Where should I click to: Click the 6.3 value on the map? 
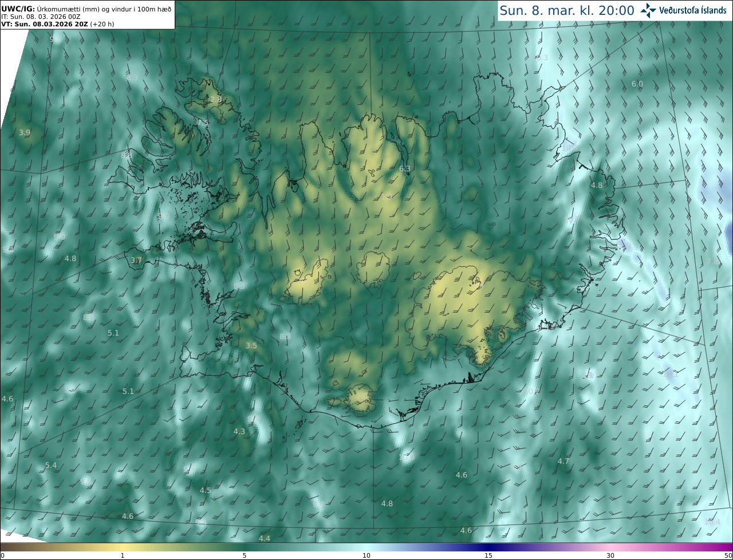(404, 168)
